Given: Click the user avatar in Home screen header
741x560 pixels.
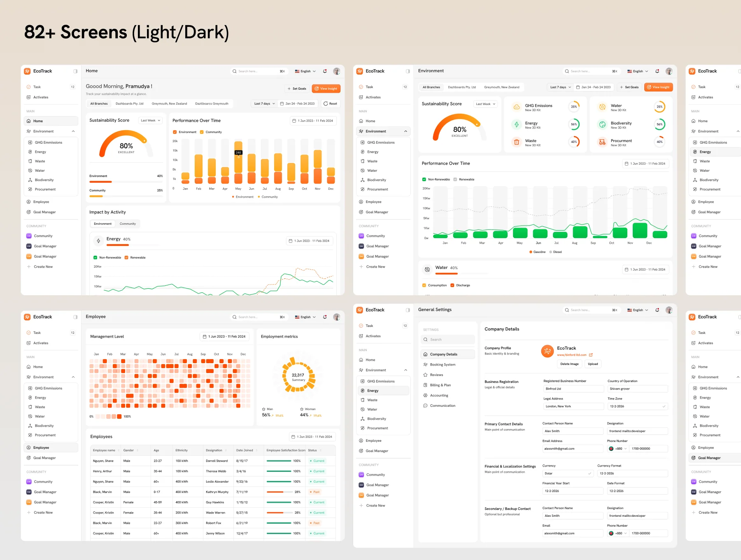Looking at the screenshot, I should coord(337,71).
